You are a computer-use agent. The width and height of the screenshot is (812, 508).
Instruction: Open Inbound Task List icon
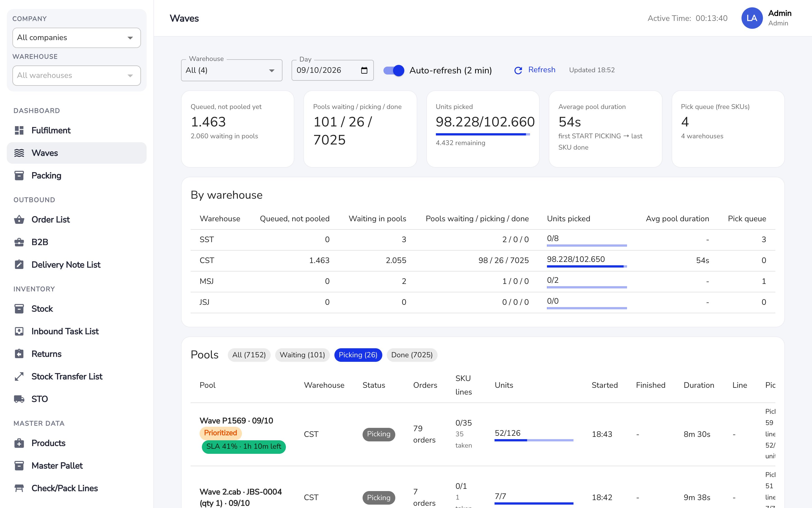(x=19, y=331)
